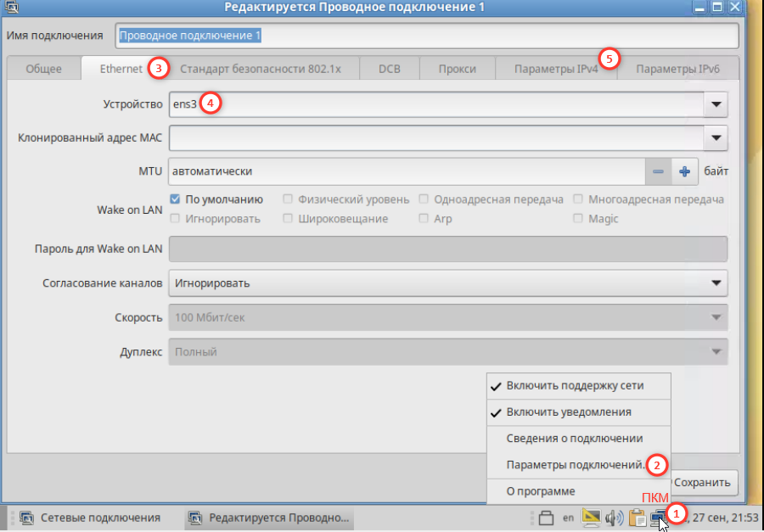Toggle the По умолчанию Wake on LAN checkbox
Viewport: 764px width, 532px height.
click(x=175, y=199)
